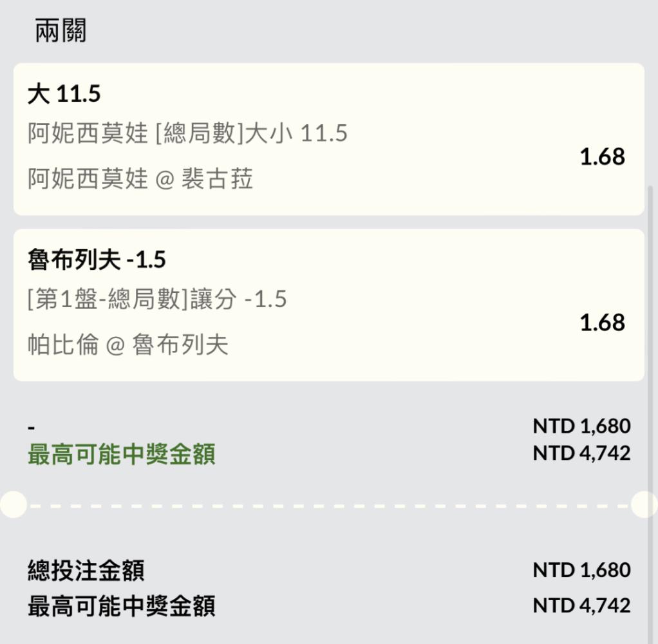Open the 大 11.5 bet card
This screenshot has width=658, height=644.
pyautogui.click(x=328, y=139)
